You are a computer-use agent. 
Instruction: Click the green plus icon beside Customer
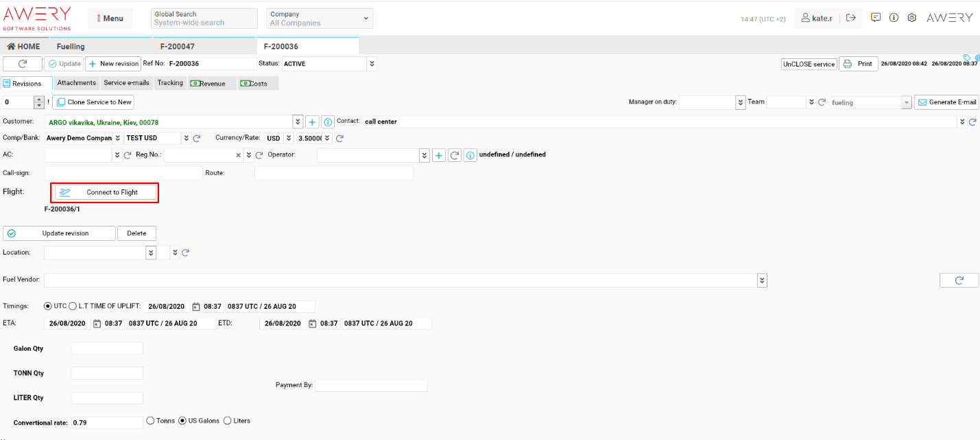click(x=312, y=121)
